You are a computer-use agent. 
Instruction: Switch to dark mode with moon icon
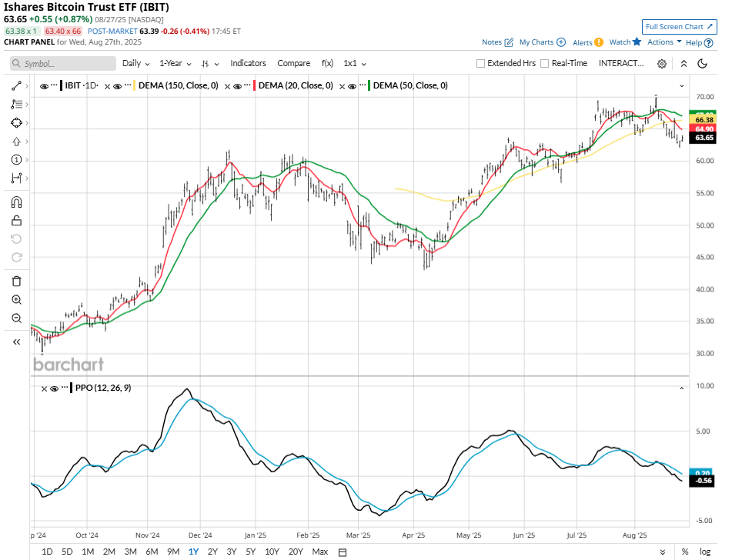click(x=702, y=64)
